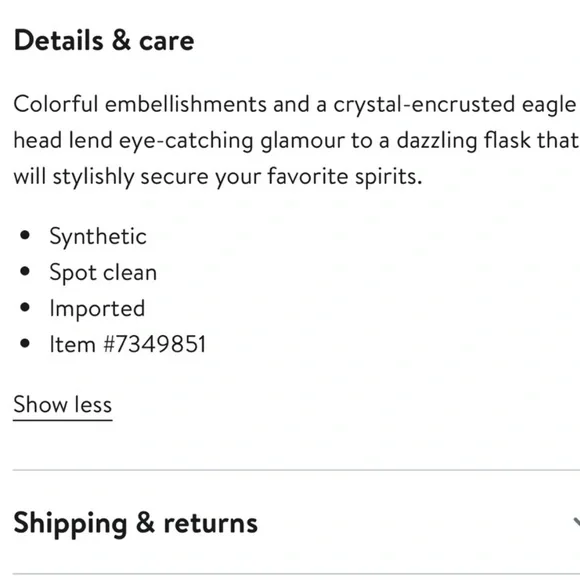Screen dimensions: 580x580
Task: Click the divider line above Shipping & returns
Action: click(296, 470)
